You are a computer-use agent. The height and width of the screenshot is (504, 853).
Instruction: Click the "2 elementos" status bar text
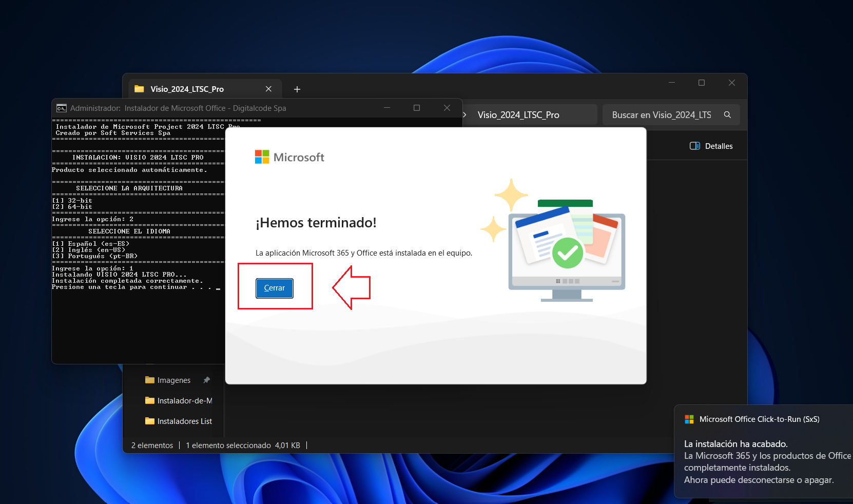coord(152,445)
